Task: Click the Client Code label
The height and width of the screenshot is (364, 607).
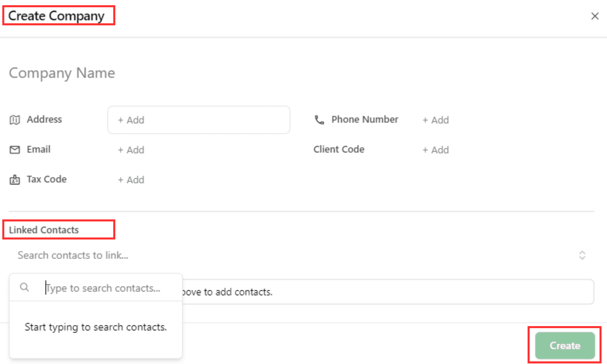Action: [339, 149]
